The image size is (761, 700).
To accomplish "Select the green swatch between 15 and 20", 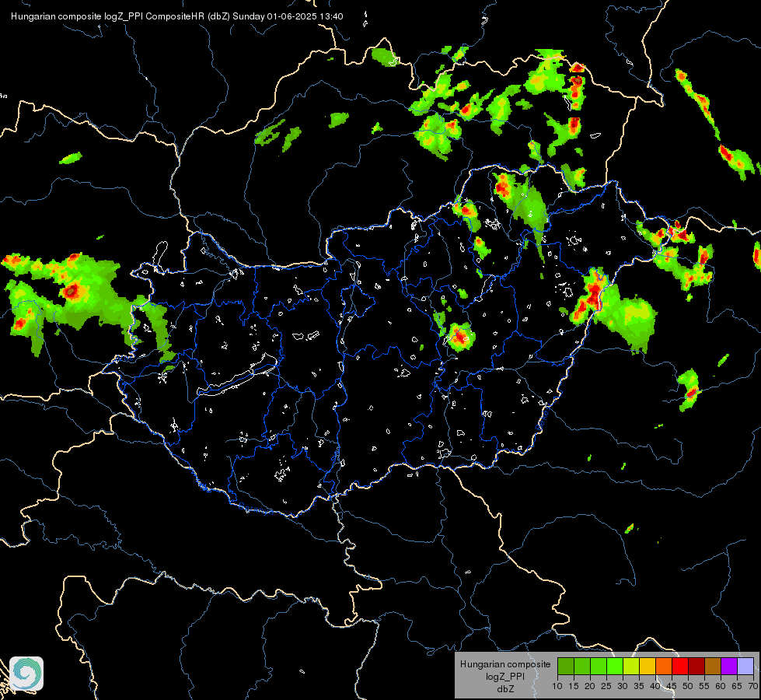I will click(x=582, y=666).
